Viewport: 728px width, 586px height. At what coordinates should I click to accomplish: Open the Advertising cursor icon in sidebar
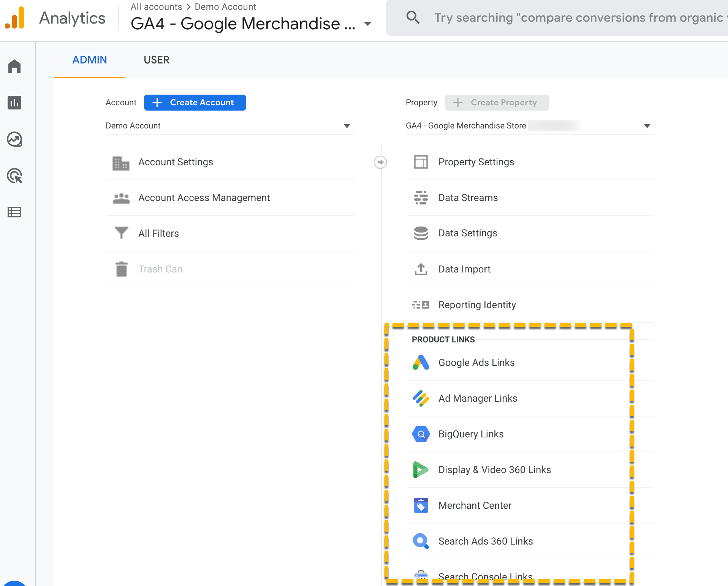pos(14,176)
